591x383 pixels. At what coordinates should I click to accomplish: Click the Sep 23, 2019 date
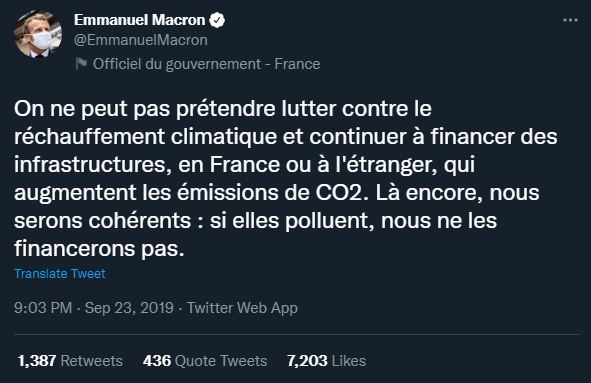coord(129,308)
